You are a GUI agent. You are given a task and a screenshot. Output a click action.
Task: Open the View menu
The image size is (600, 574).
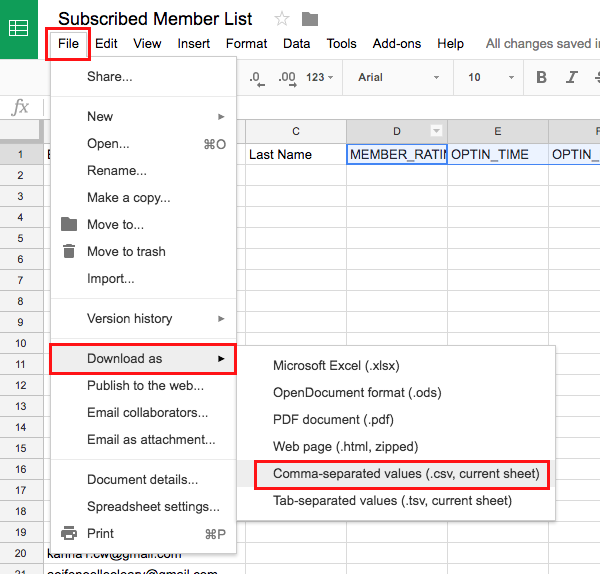click(x=147, y=44)
